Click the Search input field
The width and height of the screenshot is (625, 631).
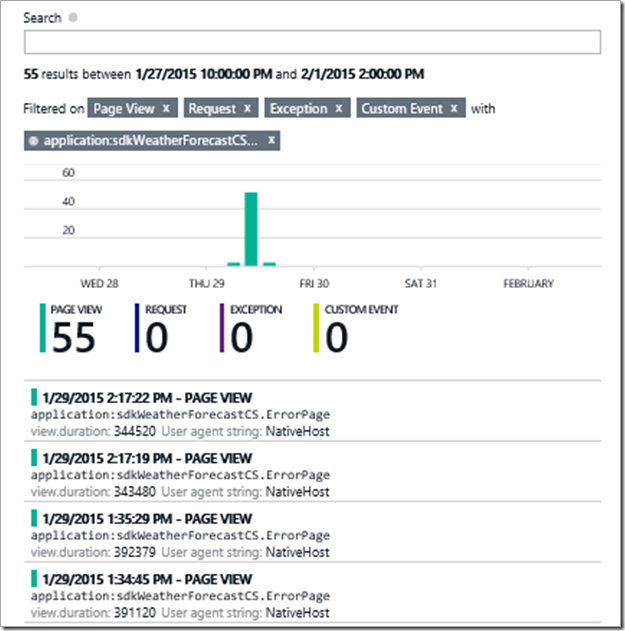(x=312, y=42)
